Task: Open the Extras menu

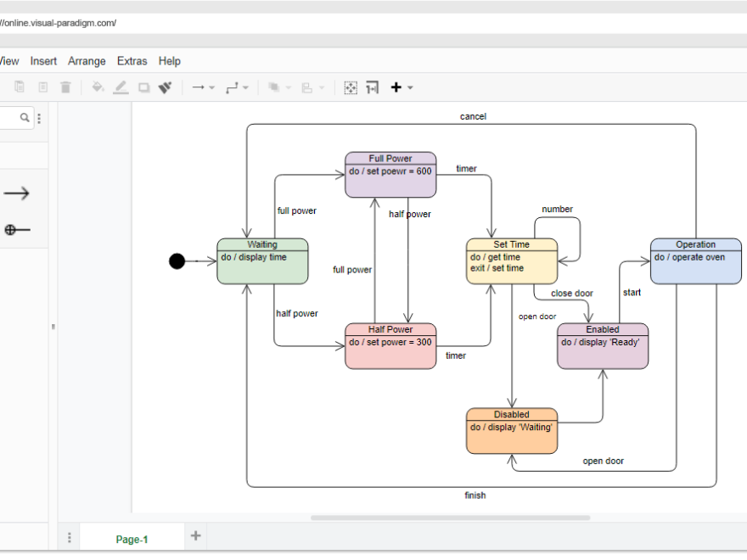Action: tap(132, 61)
